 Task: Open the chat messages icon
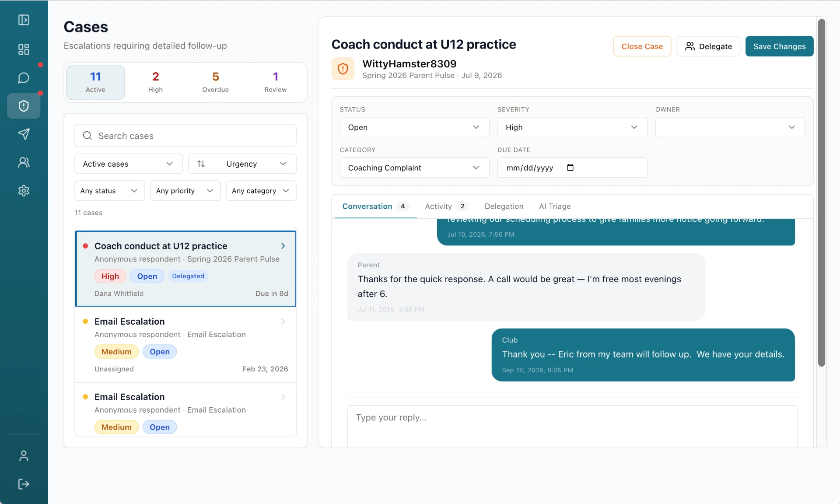tap(24, 78)
